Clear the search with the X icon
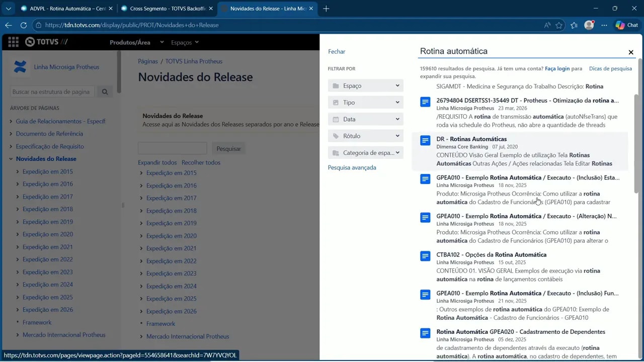This screenshot has height=362, width=644. point(631,52)
